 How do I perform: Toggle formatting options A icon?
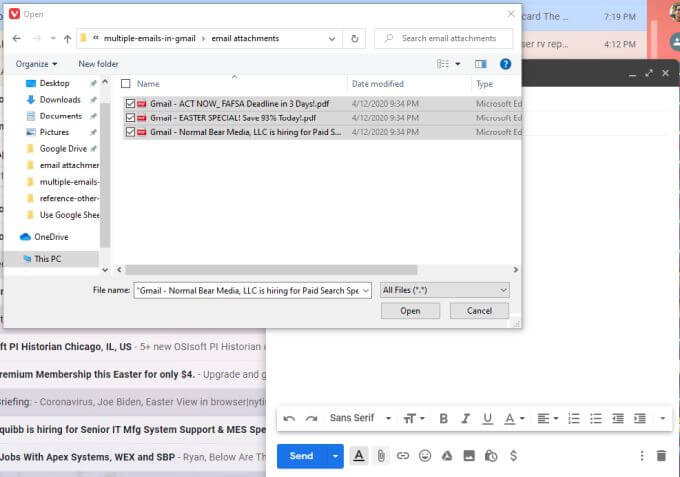[x=359, y=456]
